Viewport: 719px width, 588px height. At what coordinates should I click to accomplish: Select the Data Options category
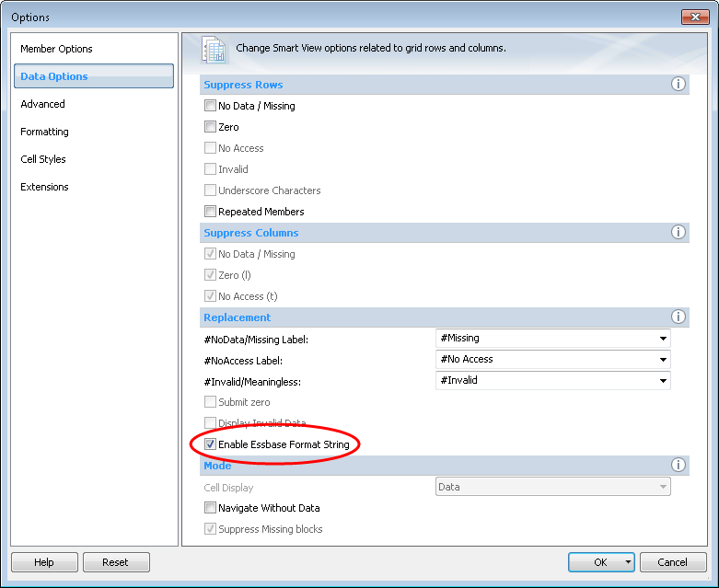(94, 76)
